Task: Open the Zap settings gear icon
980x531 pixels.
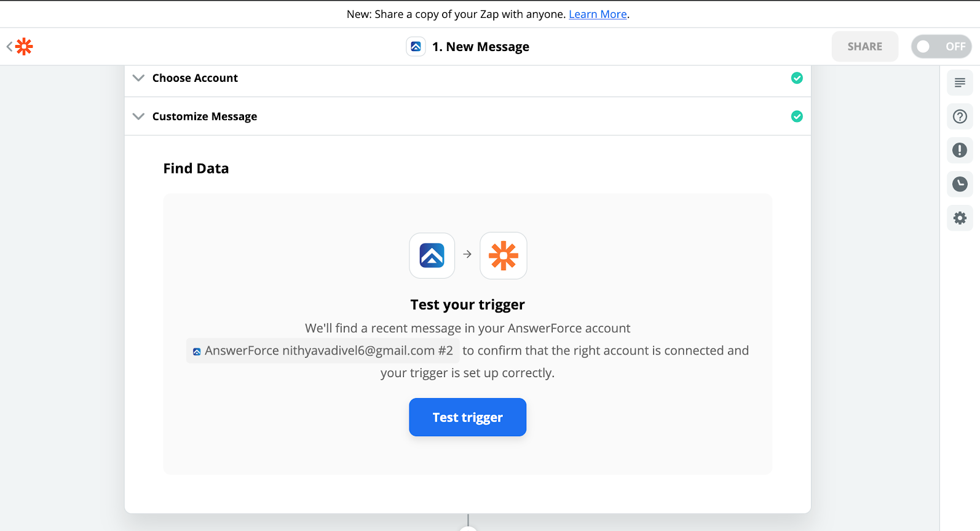Action: point(960,218)
